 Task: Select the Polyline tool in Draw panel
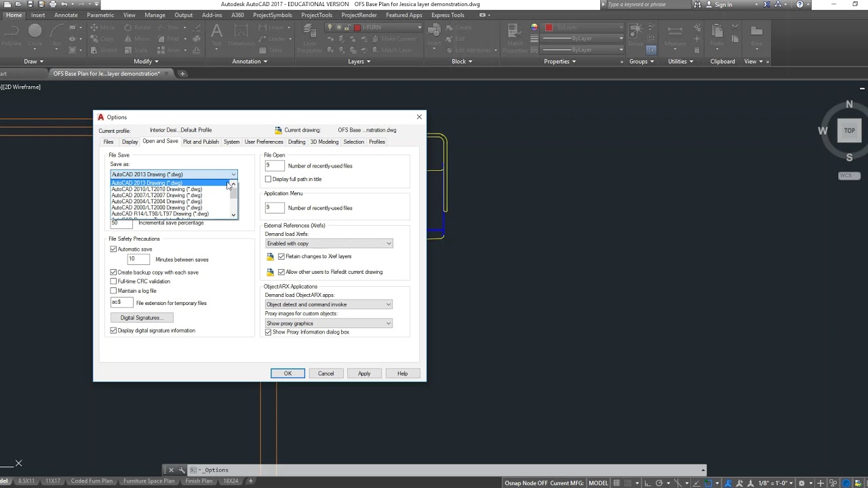click(x=12, y=35)
